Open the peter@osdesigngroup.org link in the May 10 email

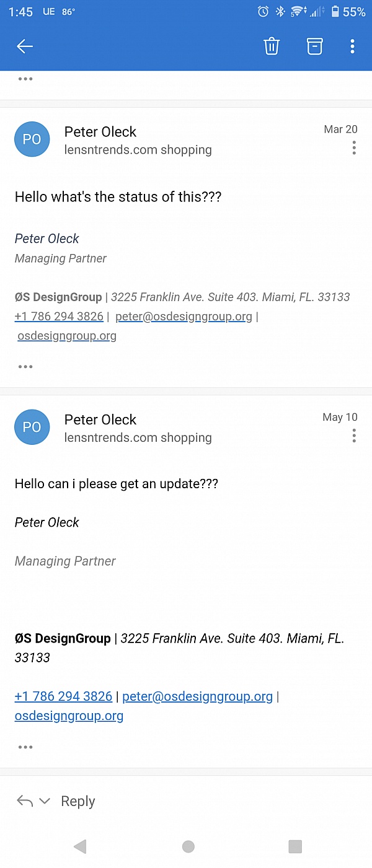pos(198,696)
